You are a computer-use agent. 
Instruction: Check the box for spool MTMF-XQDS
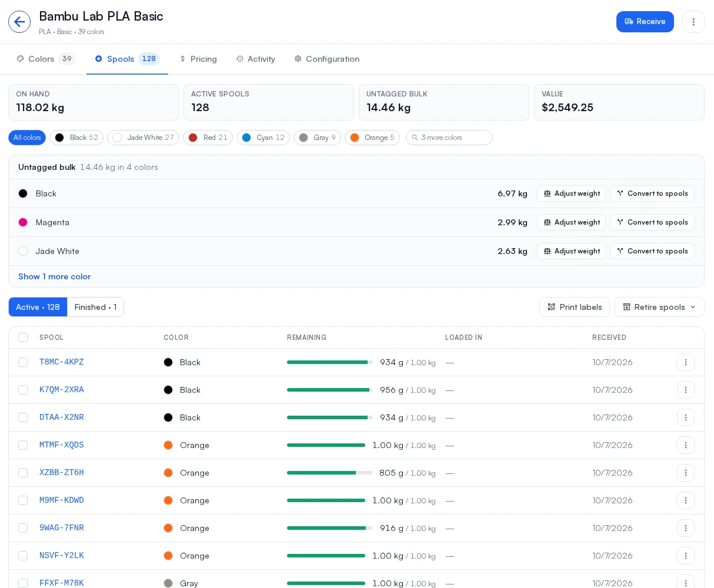[x=23, y=445]
